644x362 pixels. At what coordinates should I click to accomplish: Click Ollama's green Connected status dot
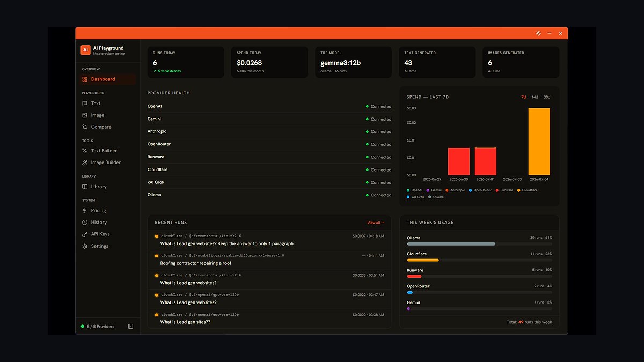tap(367, 195)
